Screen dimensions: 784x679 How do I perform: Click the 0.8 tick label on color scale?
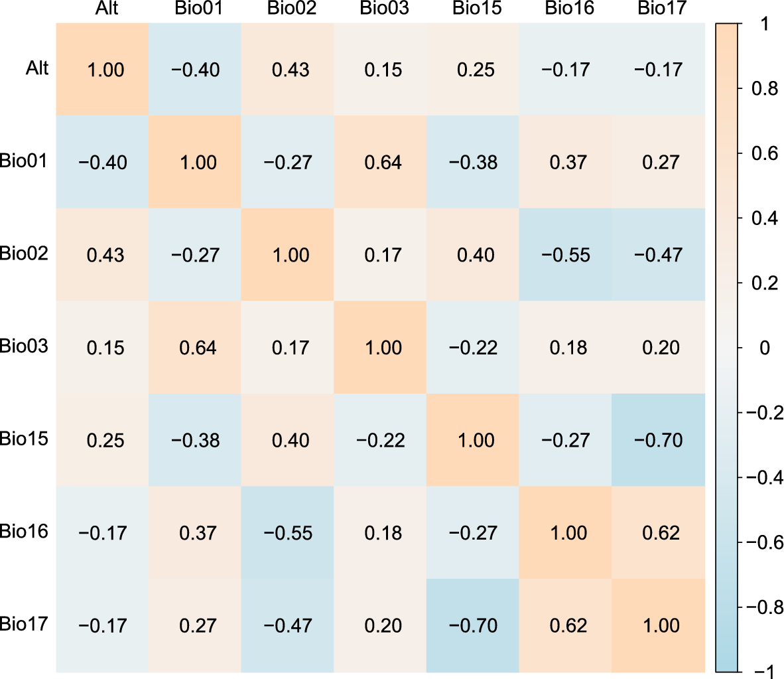click(x=765, y=88)
